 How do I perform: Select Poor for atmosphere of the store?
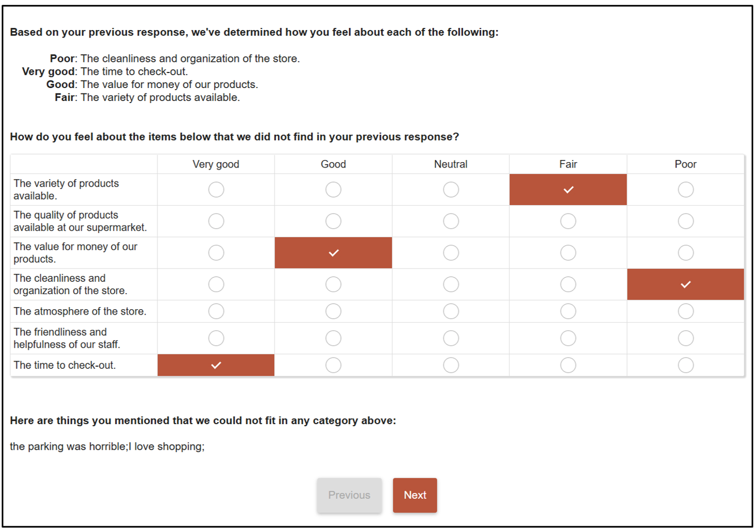(x=686, y=311)
